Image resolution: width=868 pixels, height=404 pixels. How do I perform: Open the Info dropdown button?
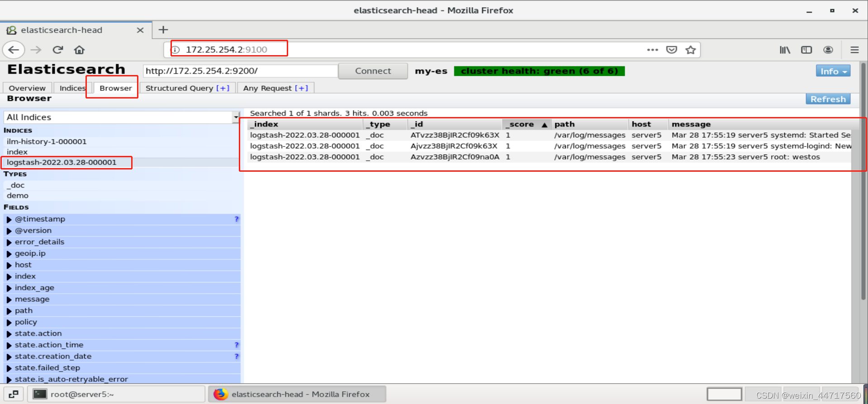click(x=833, y=71)
